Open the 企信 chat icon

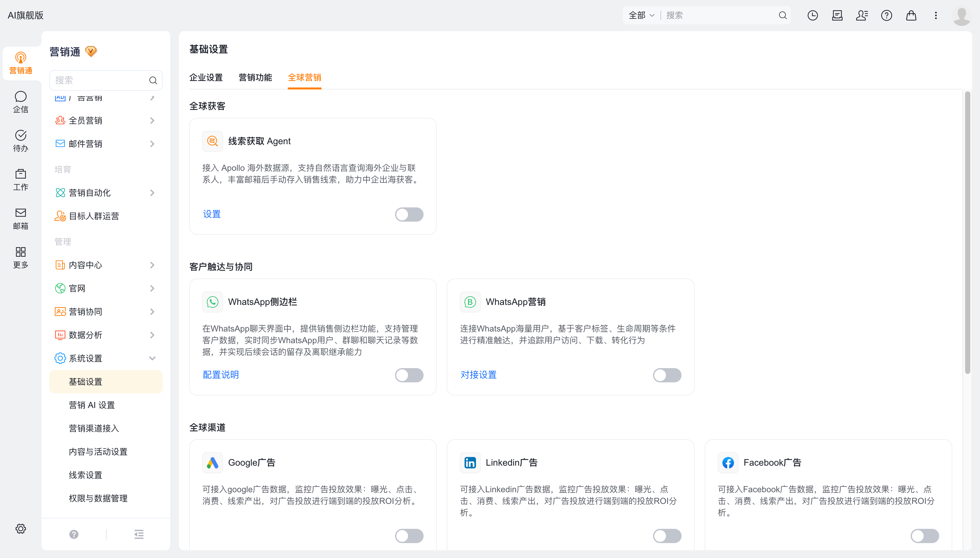(x=21, y=102)
